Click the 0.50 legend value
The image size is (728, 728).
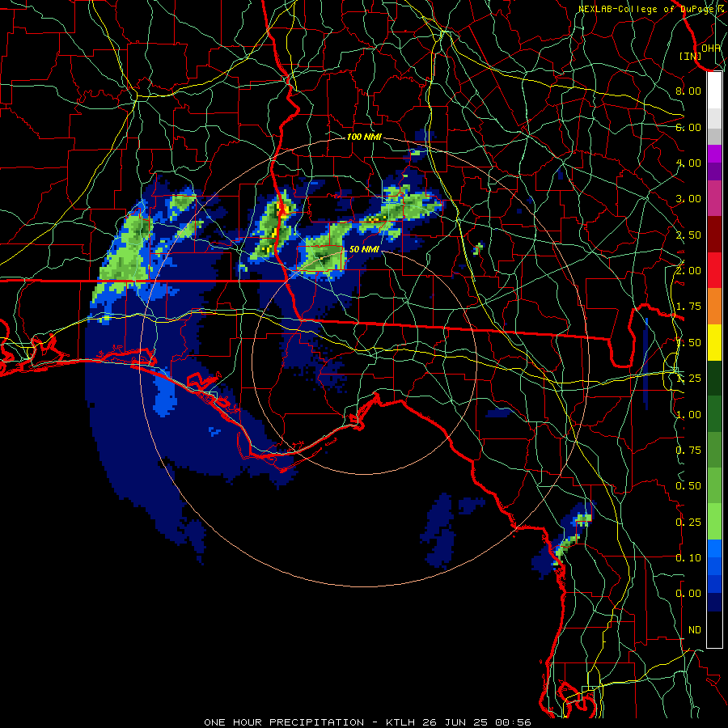[x=688, y=486]
